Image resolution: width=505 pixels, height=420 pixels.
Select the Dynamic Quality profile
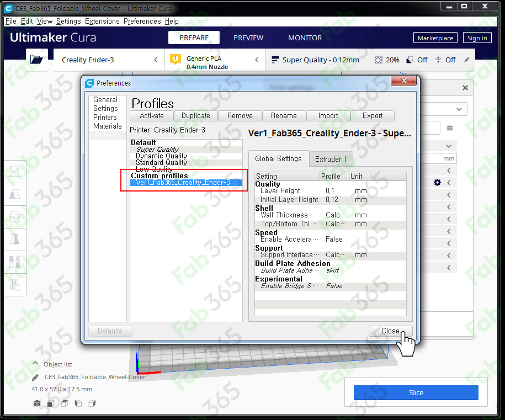coord(186,156)
